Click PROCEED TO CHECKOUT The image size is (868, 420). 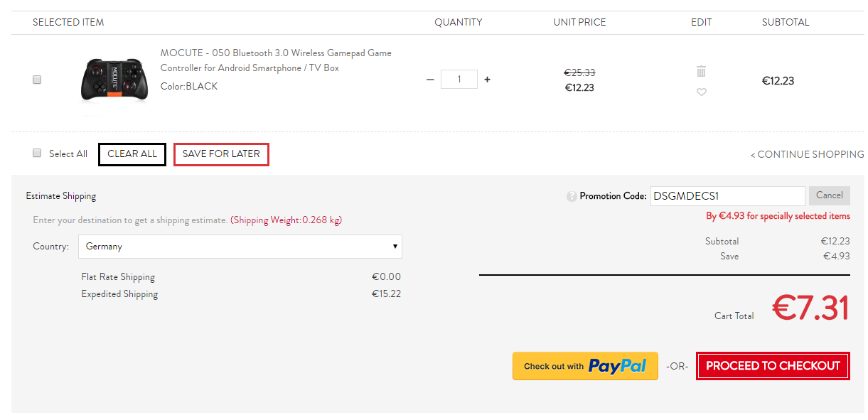(773, 366)
